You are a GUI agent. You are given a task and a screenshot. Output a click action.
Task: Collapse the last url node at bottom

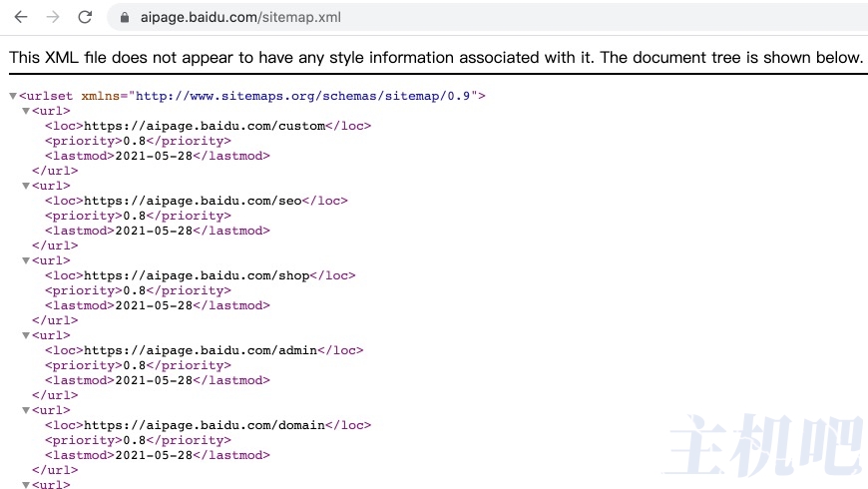point(26,485)
